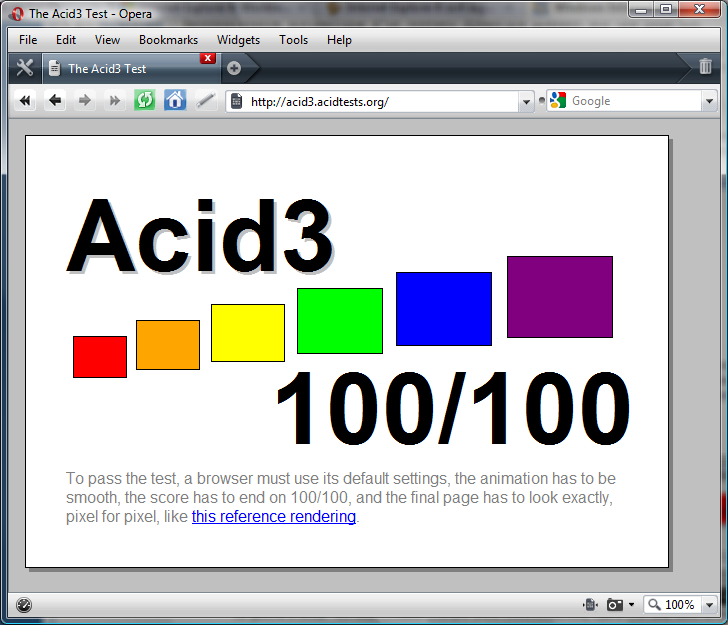Image resolution: width=728 pixels, height=625 pixels.
Task: Open the Widgets menu
Action: click(238, 40)
